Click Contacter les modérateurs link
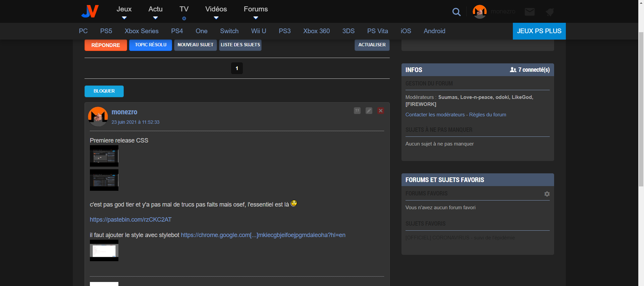Viewport: 644px width, 286px height. click(435, 115)
